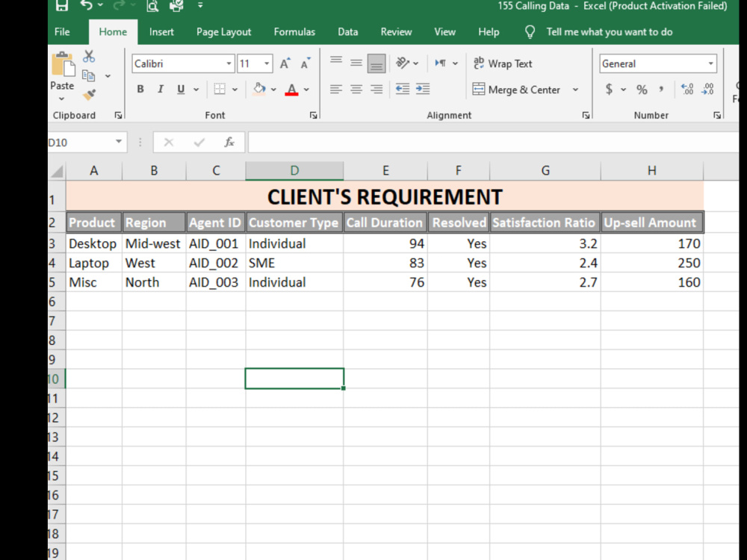Viewport: 747px width, 560px height.
Task: Expand the Paste options arrow
Action: coord(62,99)
